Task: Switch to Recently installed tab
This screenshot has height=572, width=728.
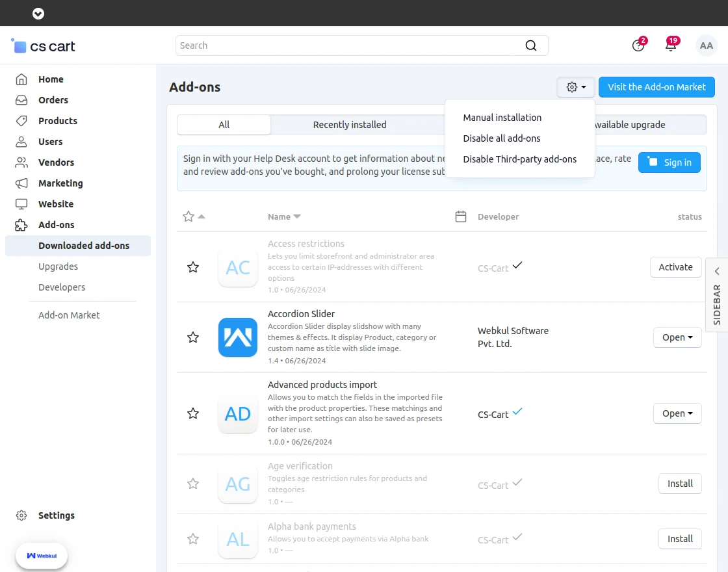Action: coord(350,125)
